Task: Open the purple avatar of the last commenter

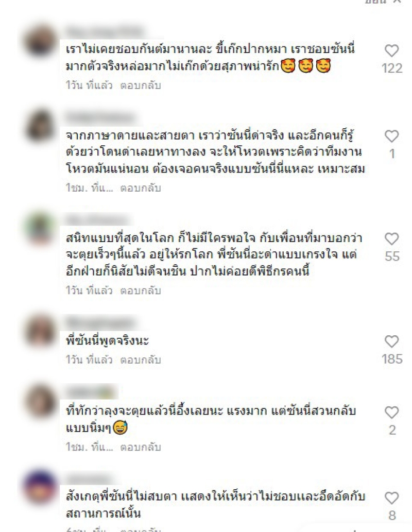Action: [41, 487]
